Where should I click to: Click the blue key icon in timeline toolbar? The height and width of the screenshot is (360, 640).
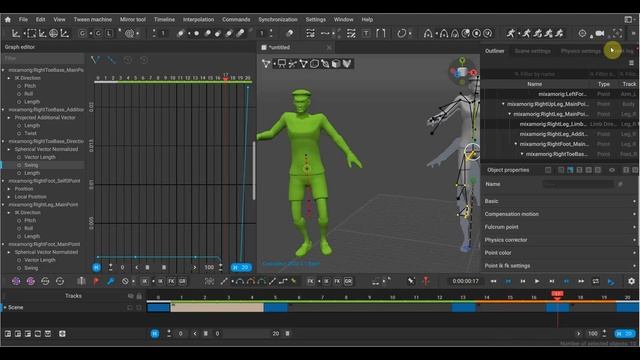click(x=111, y=281)
